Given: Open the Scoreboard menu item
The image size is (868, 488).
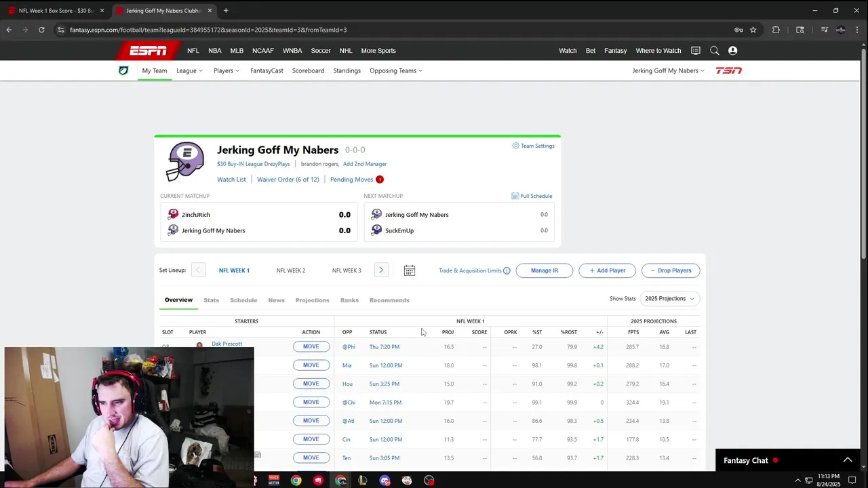Looking at the screenshot, I should coord(308,70).
